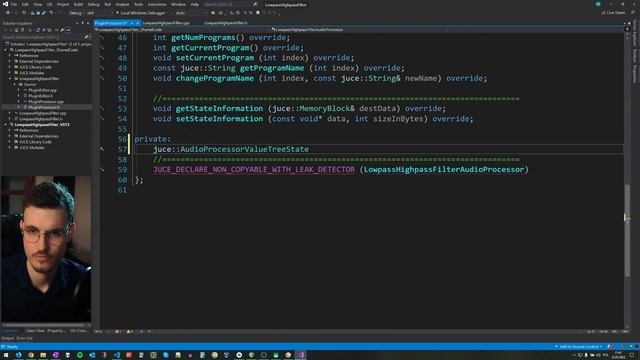Select PluginProcessor.h in Solution Explorer

pyautogui.click(x=44, y=107)
